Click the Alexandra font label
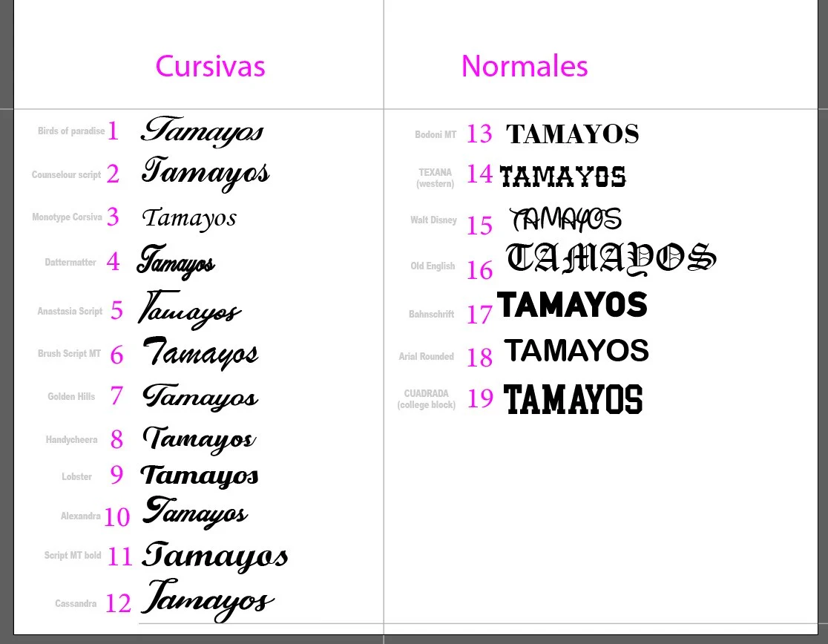Image resolution: width=828 pixels, height=644 pixels. click(80, 516)
